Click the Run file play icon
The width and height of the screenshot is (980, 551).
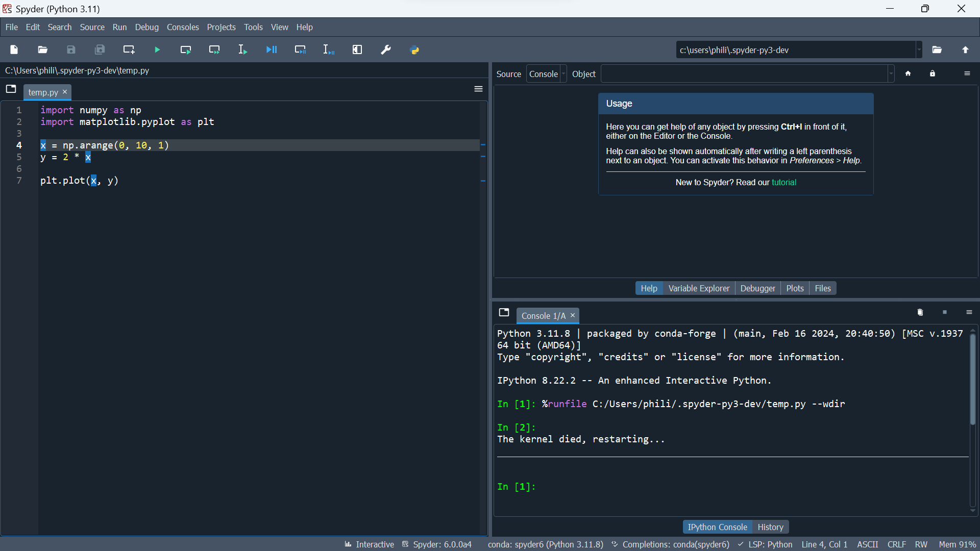pyautogui.click(x=157, y=50)
